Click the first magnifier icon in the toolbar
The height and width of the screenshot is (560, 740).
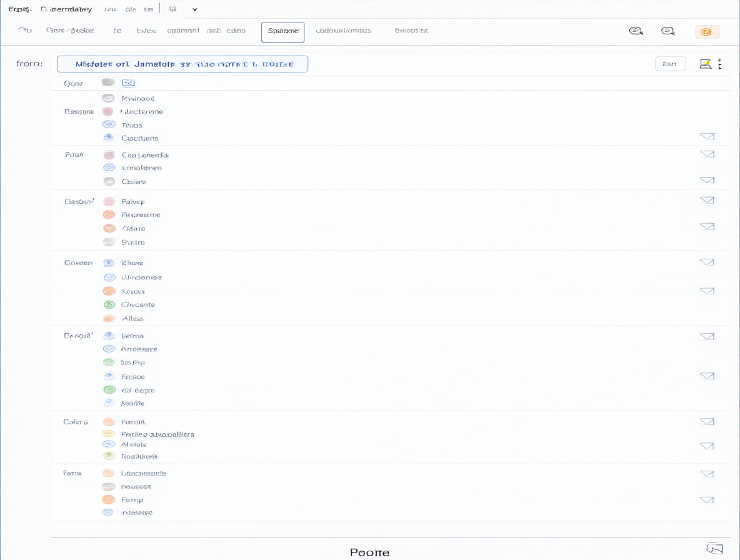[636, 31]
